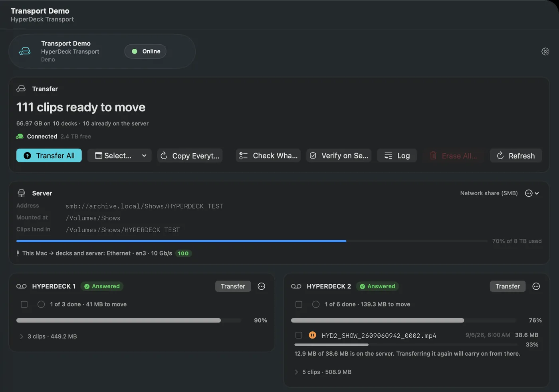The image size is (559, 392).
Task: Click the 1 of 6 done · 139.3 MB to move text
Action: 367,304
